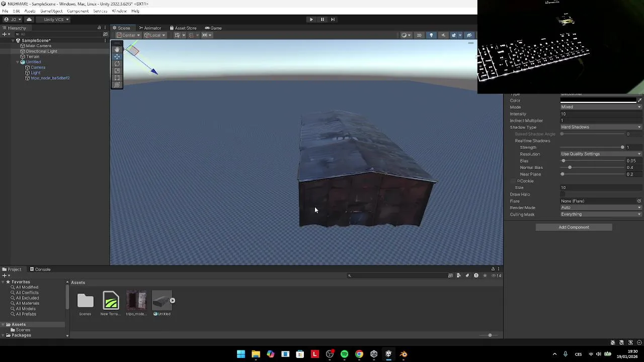Click the light Color swatch
The width and height of the screenshot is (644, 362).
coord(598,101)
